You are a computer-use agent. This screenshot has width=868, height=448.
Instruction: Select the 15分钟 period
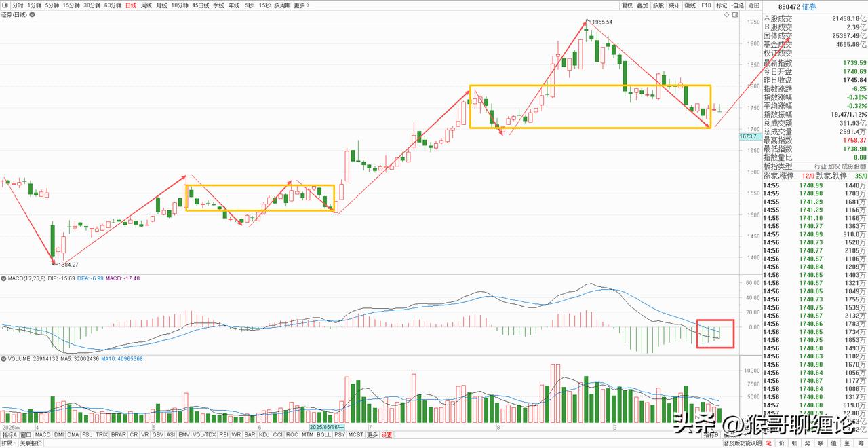(x=72, y=5)
